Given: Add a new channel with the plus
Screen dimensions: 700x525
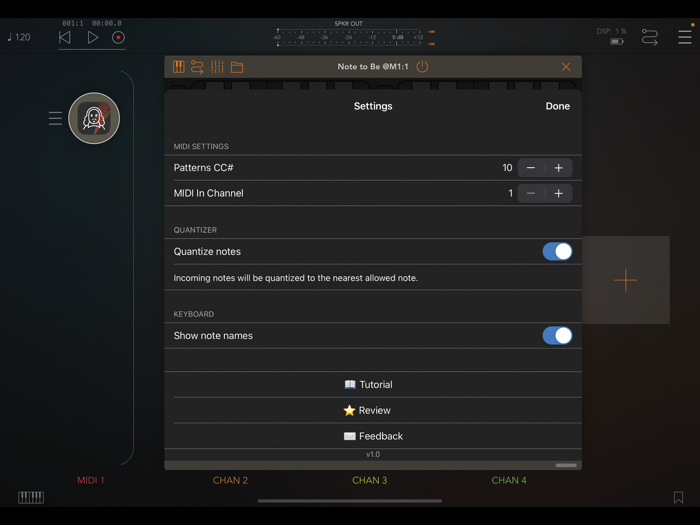Looking at the screenshot, I should pos(626,280).
